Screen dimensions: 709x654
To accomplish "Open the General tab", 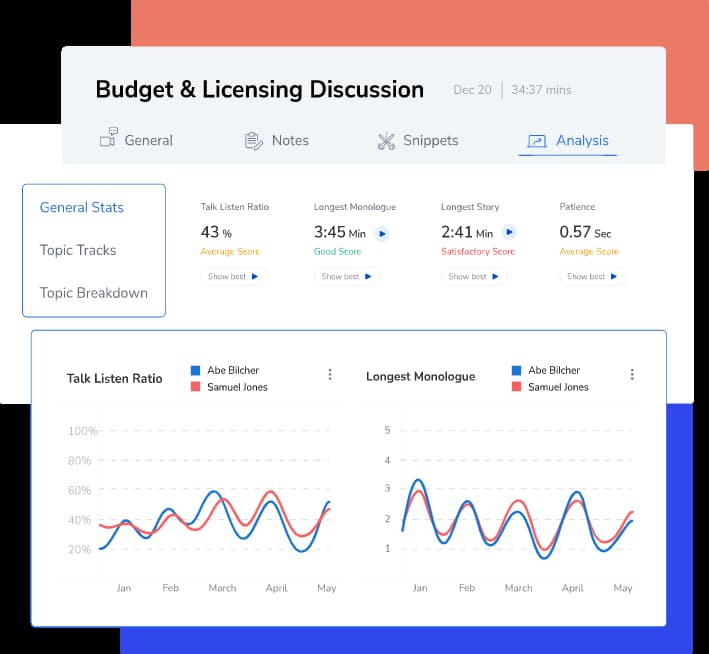I will point(136,140).
